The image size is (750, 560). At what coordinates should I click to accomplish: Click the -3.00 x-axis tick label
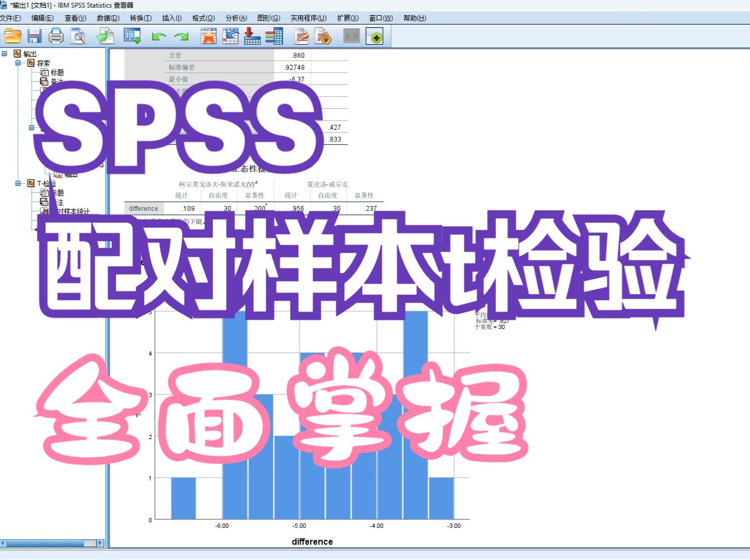(454, 526)
